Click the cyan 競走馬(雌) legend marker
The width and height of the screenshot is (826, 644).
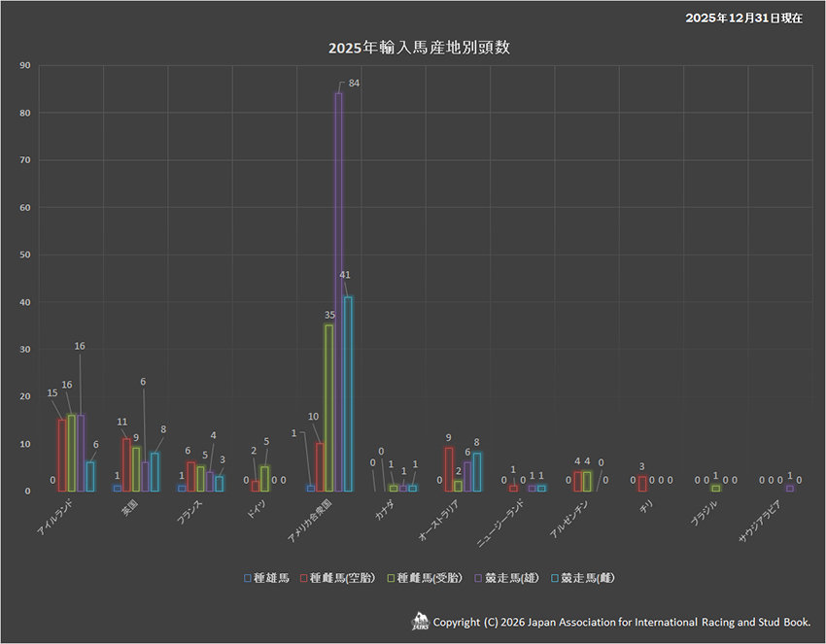[x=553, y=578]
